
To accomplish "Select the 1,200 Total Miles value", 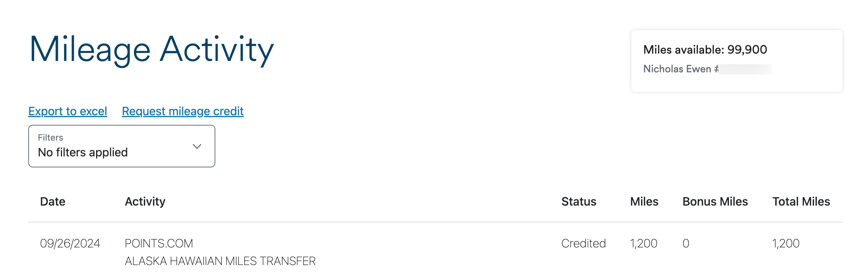I will pos(786,243).
